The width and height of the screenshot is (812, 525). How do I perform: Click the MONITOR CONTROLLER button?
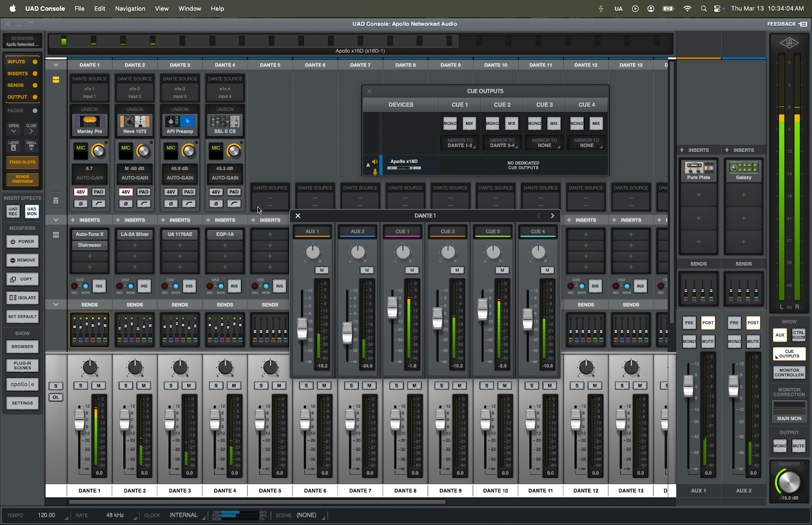(789, 373)
